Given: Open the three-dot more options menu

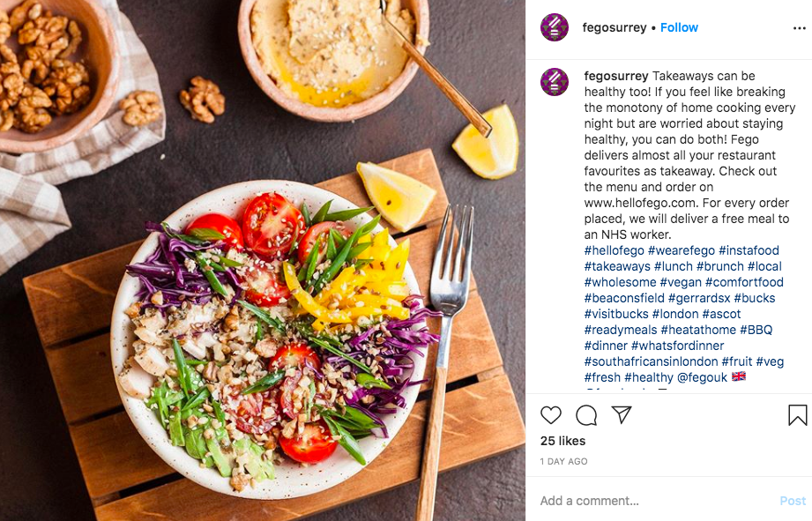Looking at the screenshot, I should click(800, 28).
